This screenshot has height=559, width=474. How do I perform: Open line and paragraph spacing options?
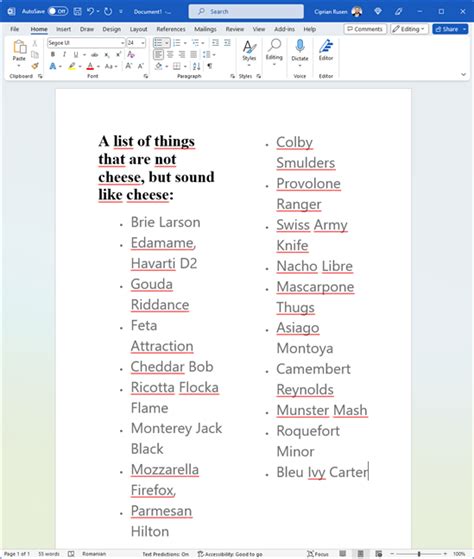click(x=207, y=55)
